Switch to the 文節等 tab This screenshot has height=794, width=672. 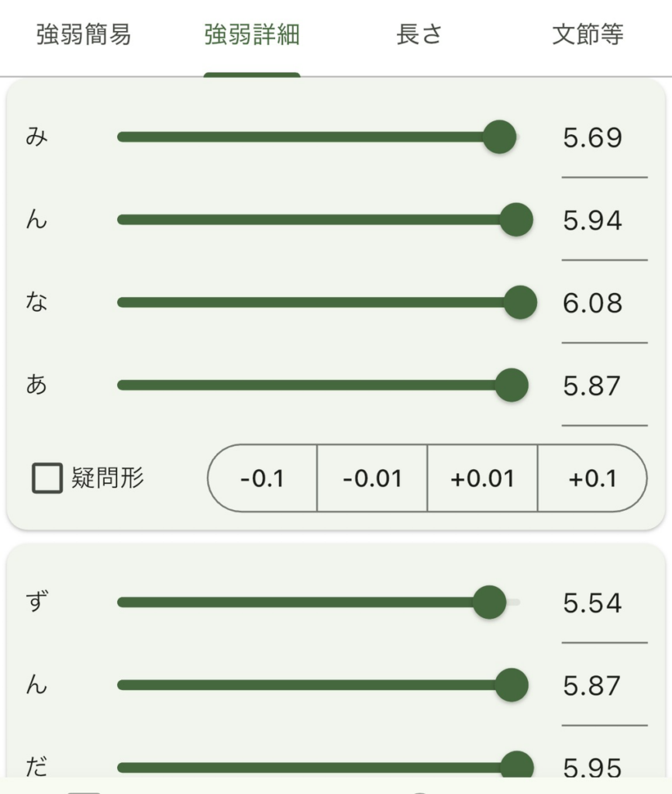coord(588,34)
